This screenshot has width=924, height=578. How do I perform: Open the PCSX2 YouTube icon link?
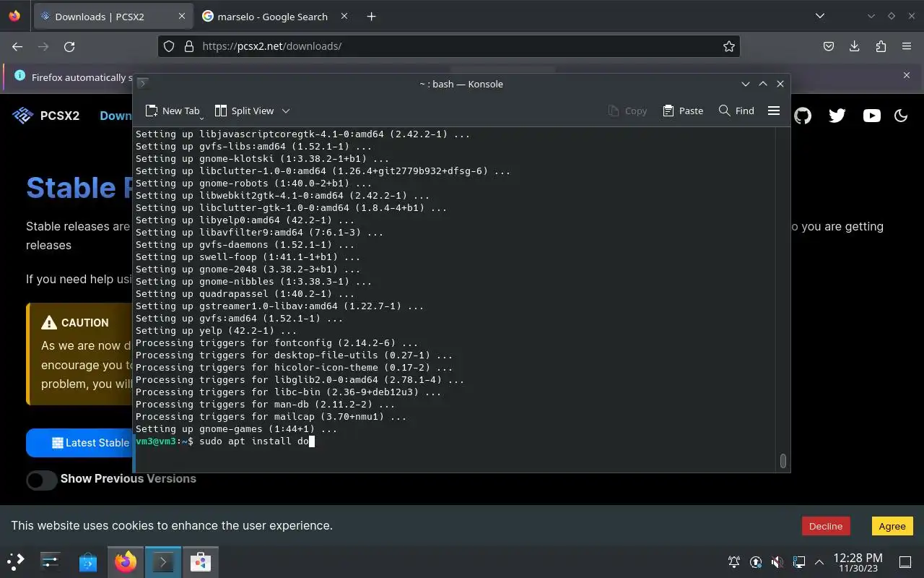click(x=872, y=116)
